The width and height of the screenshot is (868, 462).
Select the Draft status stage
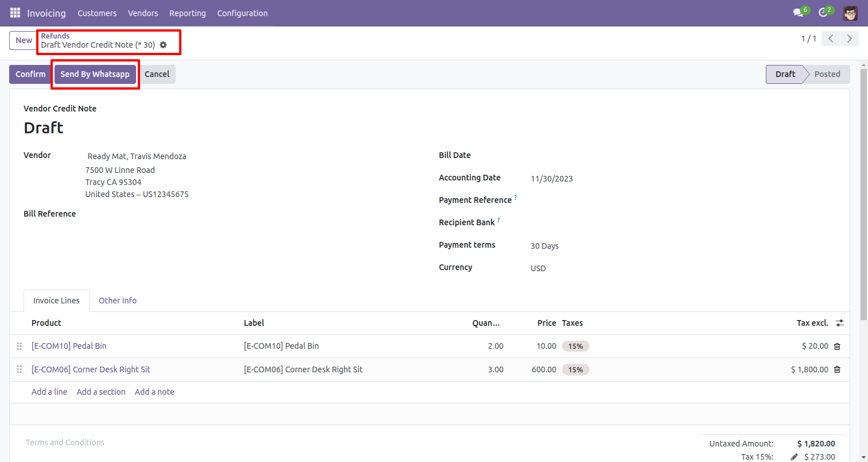(x=785, y=74)
